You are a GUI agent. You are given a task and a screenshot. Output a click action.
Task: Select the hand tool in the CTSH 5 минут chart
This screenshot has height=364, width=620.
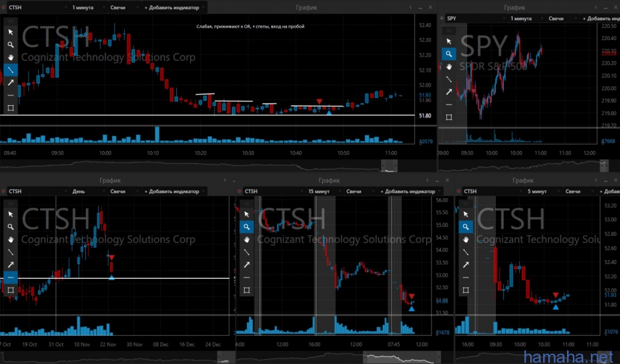(x=466, y=239)
